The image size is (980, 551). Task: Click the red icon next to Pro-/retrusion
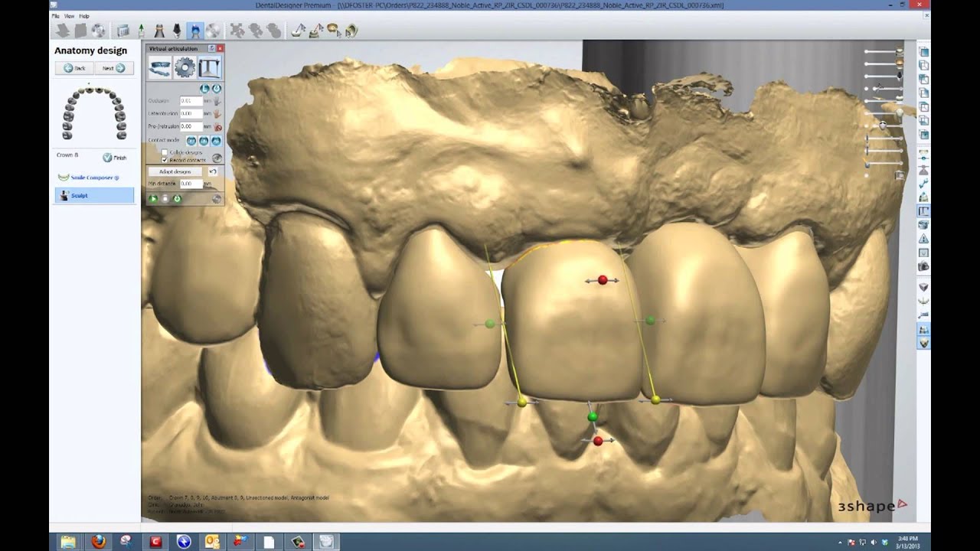[217, 127]
